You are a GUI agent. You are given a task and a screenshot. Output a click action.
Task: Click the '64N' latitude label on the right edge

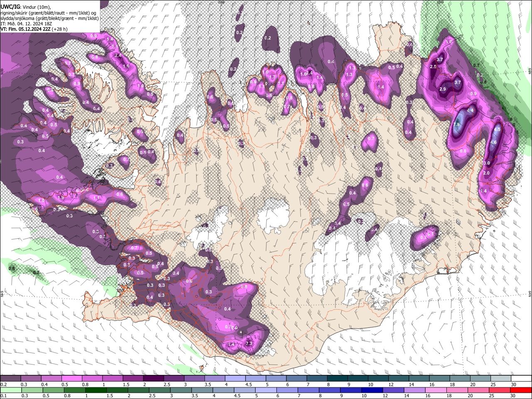point(530,294)
